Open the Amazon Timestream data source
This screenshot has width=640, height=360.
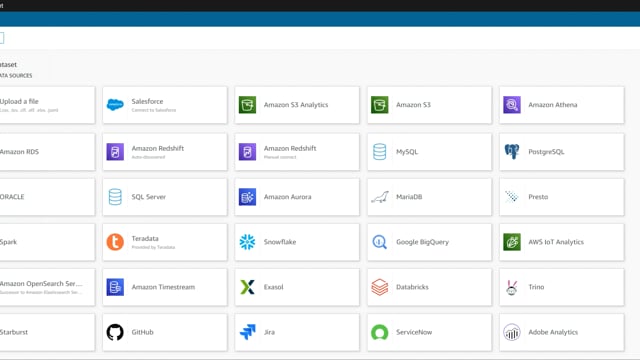pyautogui.click(x=165, y=287)
